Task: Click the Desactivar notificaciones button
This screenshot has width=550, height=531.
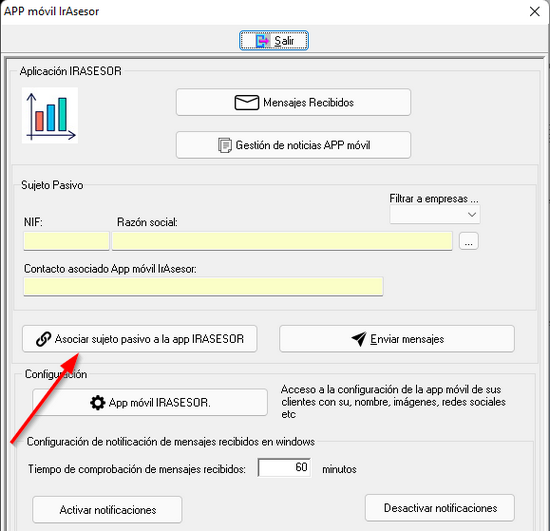Action: (x=440, y=508)
